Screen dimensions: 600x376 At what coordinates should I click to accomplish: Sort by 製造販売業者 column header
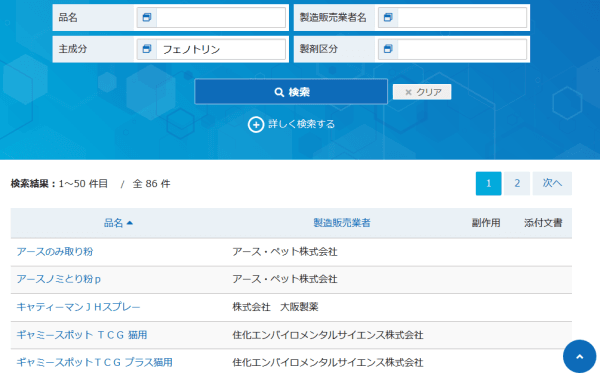[342, 223]
